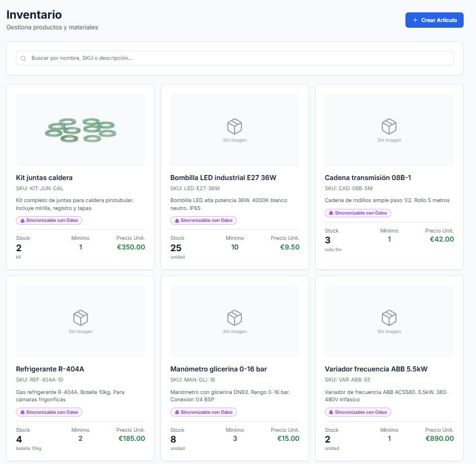The width and height of the screenshot is (476, 464).
Task: Click the €185.00 unit price
Action: pos(132,439)
